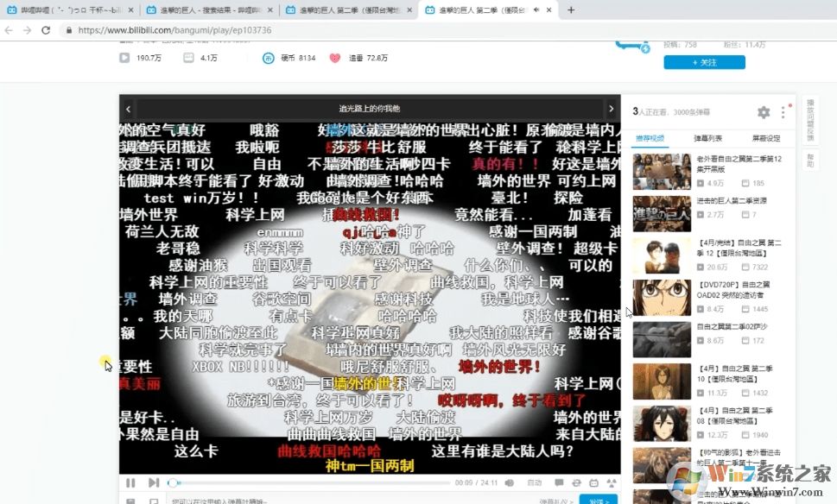The image size is (837, 504).
Task: Open 进击的巨人第二季资源 video thumbnail
Action: tap(662, 213)
